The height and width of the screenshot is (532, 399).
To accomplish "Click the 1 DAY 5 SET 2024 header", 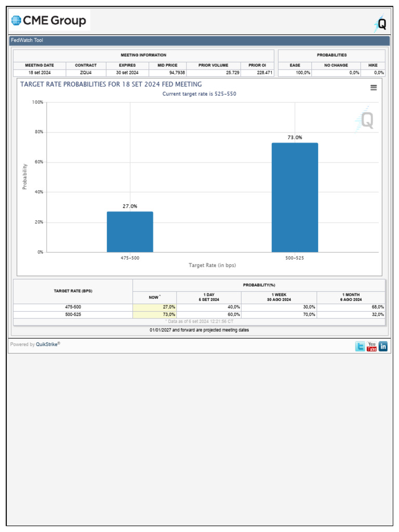I will tap(209, 297).
